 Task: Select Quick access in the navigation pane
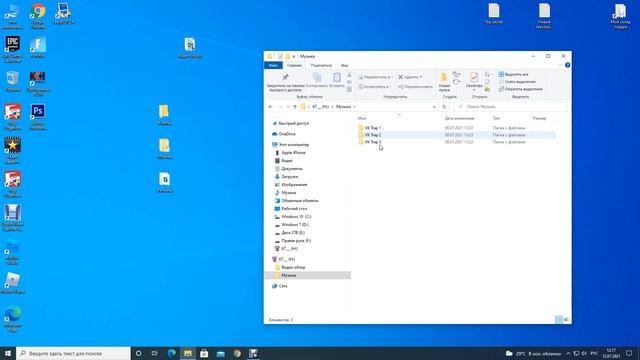[x=291, y=123]
